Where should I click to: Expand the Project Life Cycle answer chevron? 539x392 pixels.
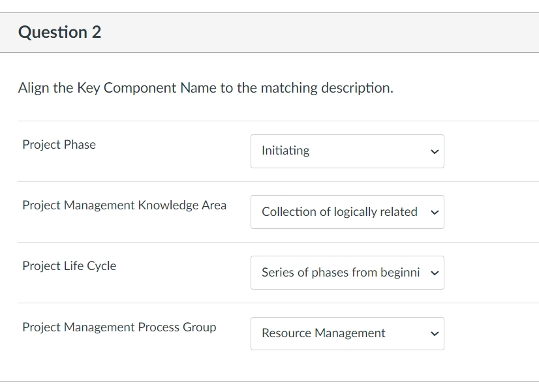click(434, 273)
